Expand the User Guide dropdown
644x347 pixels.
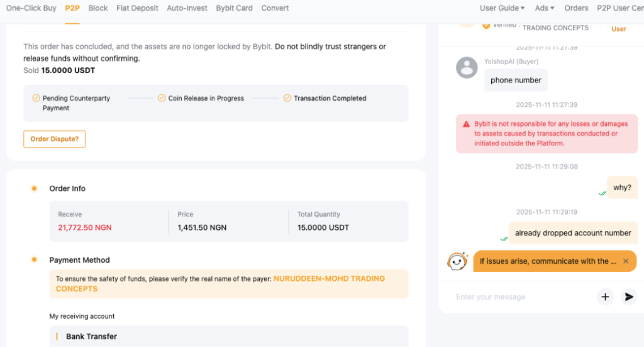[502, 8]
